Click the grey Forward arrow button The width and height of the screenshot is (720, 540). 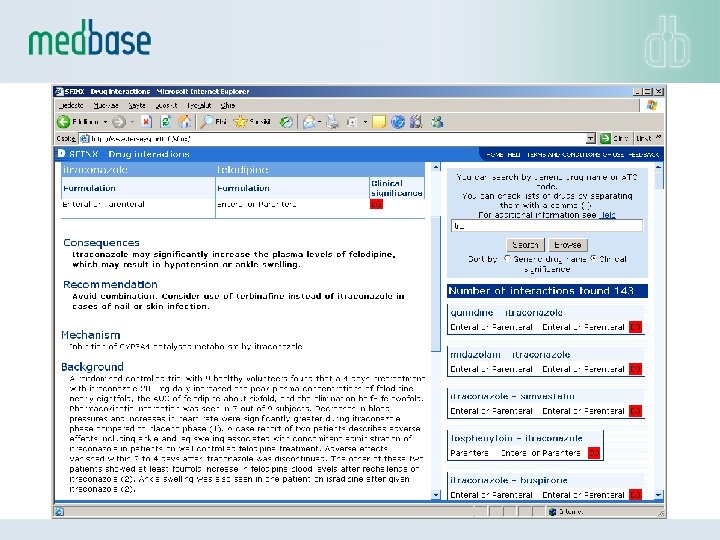119,122
